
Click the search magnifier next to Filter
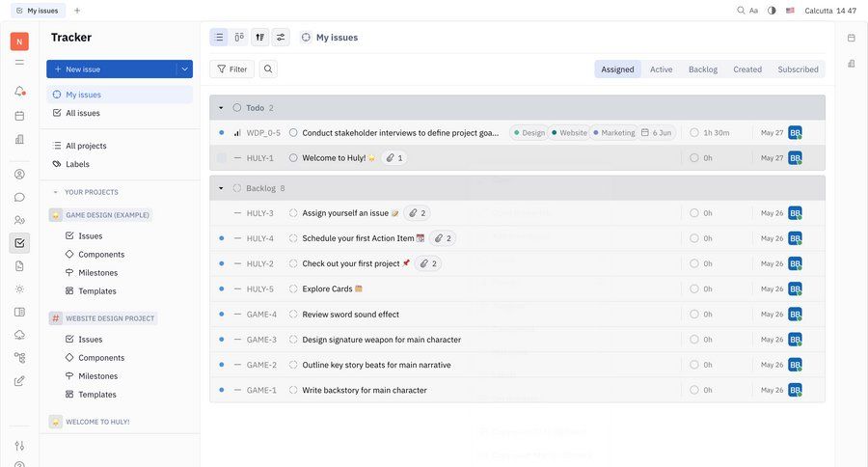pos(268,69)
